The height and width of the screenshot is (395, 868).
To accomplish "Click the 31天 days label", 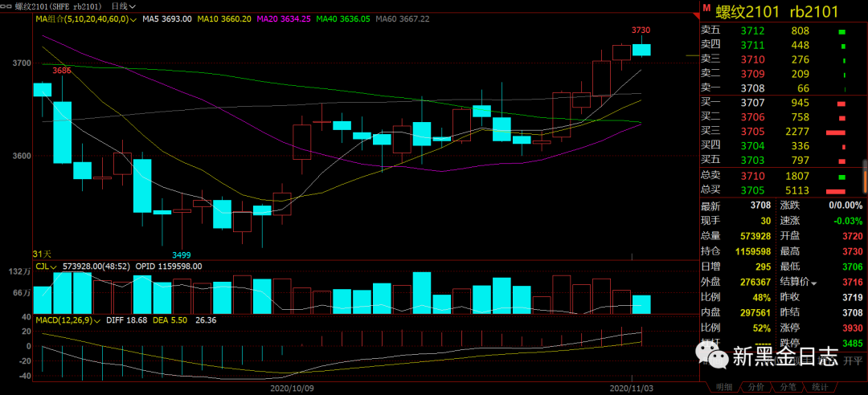I will click(x=42, y=254).
